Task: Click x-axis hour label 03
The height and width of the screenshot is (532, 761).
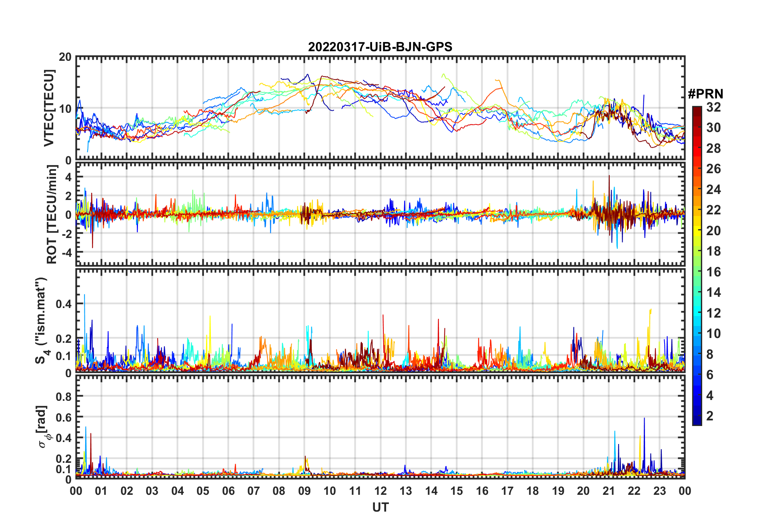Action: point(152,491)
